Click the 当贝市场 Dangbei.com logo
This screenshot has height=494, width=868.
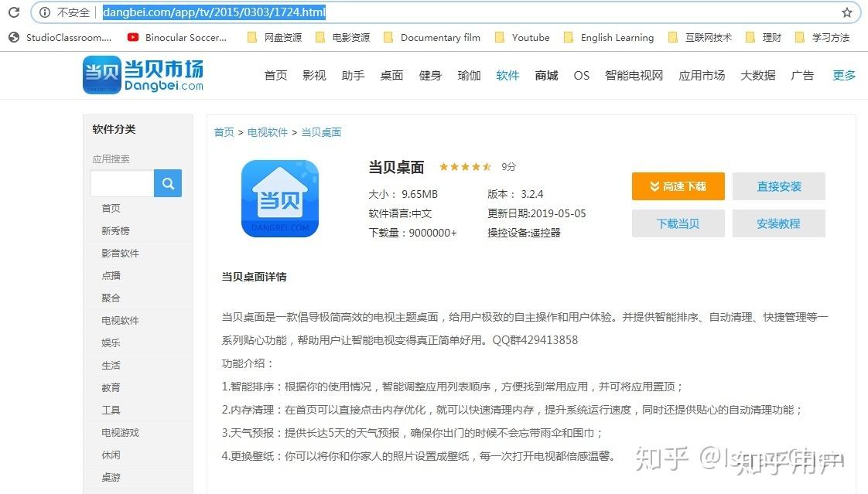pyautogui.click(x=143, y=75)
